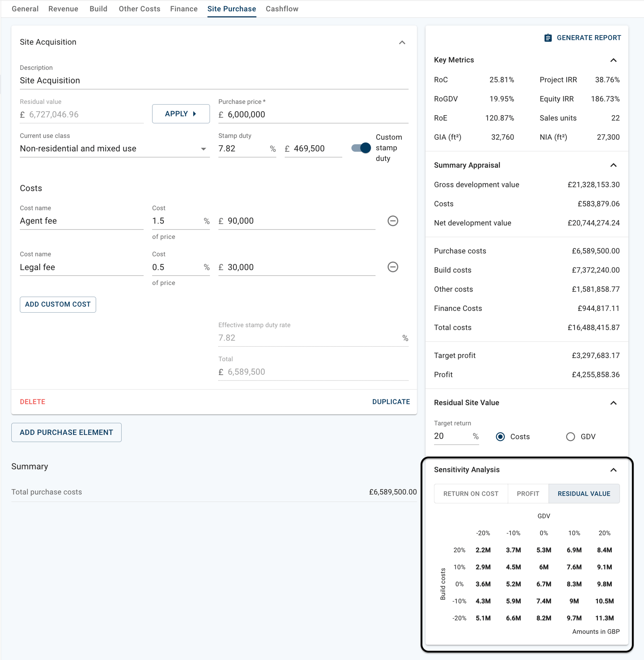The height and width of the screenshot is (660, 644).
Task: Click Add Custom Cost button
Action: pos(58,304)
